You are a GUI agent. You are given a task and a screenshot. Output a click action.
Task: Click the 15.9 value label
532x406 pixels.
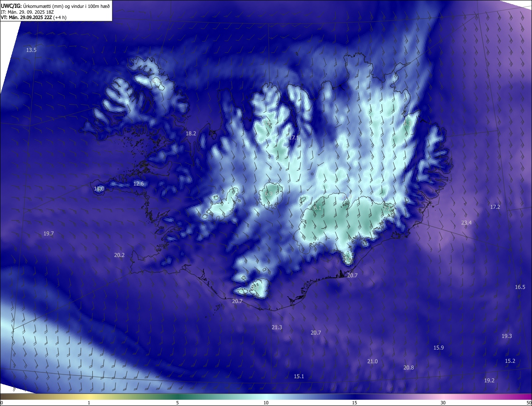(x=438, y=347)
